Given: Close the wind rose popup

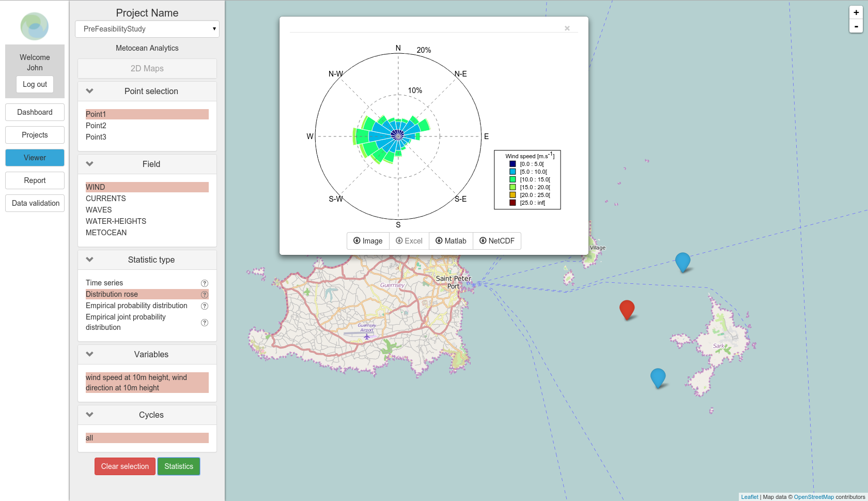Looking at the screenshot, I should coord(567,28).
